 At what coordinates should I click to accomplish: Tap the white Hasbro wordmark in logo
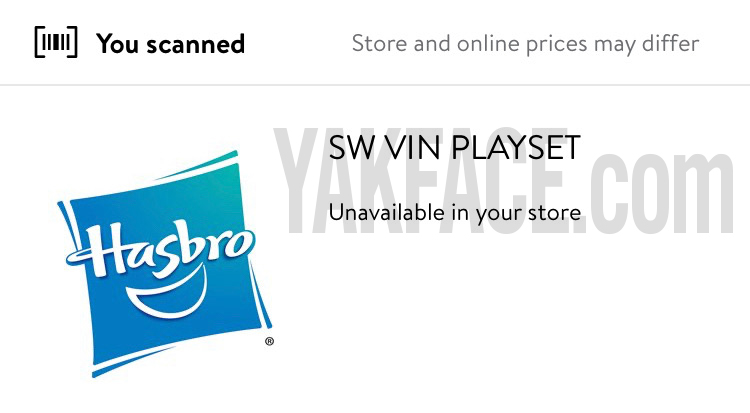(160, 249)
